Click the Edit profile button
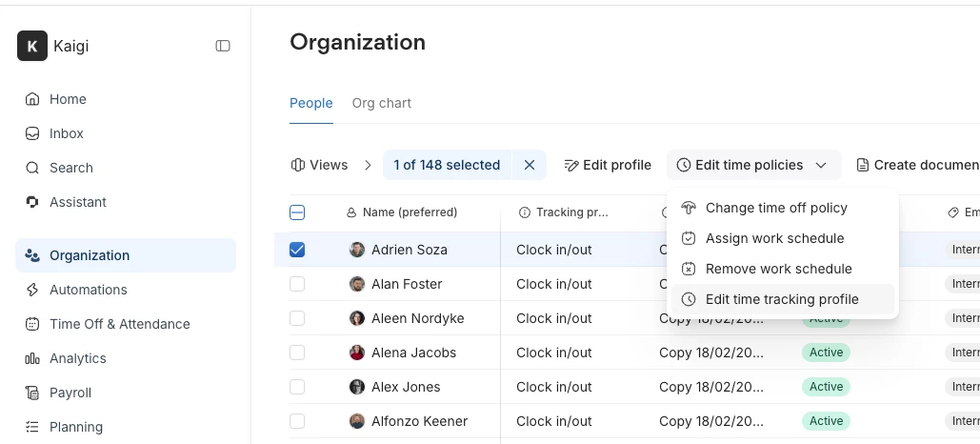This screenshot has width=980, height=444. (x=608, y=165)
